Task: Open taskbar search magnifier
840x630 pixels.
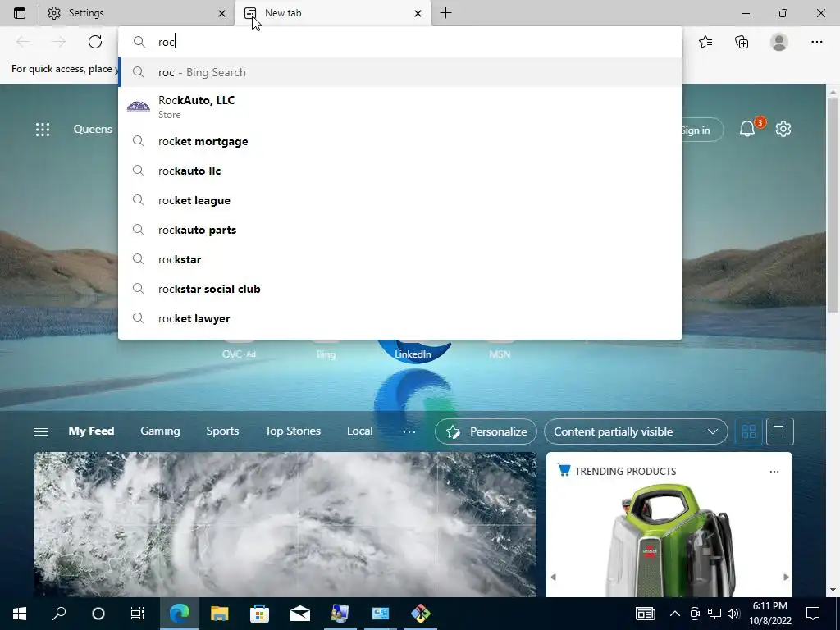Action: [59, 614]
